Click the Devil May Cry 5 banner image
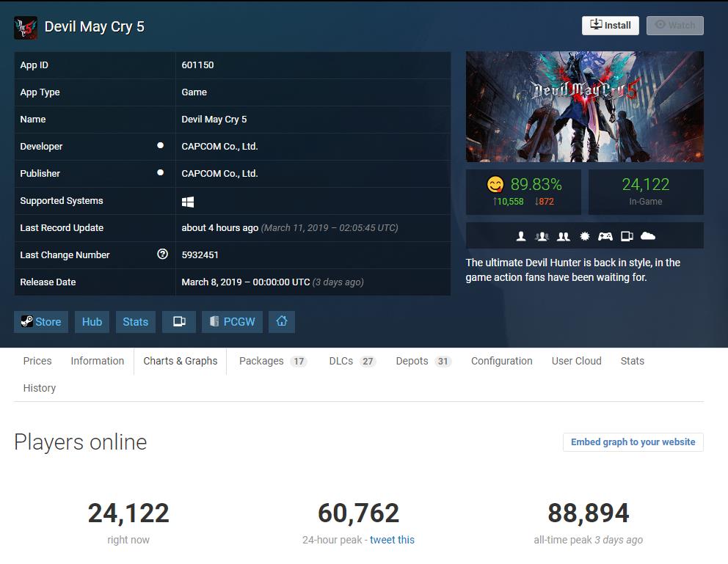The image size is (728, 564). 584,106
